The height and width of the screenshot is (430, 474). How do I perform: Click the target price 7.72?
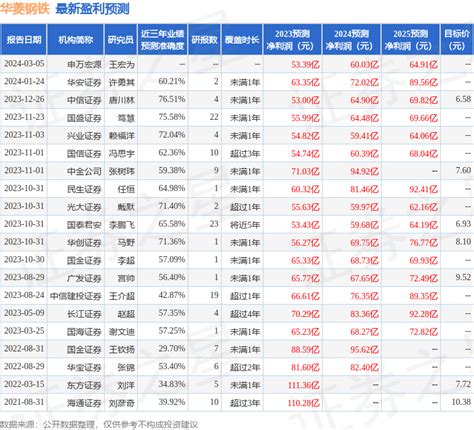click(x=463, y=385)
